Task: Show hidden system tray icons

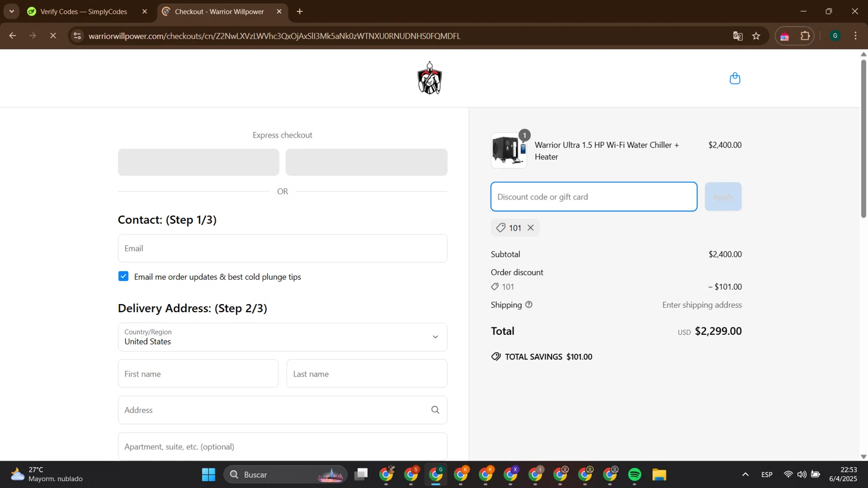Action: tap(745, 475)
